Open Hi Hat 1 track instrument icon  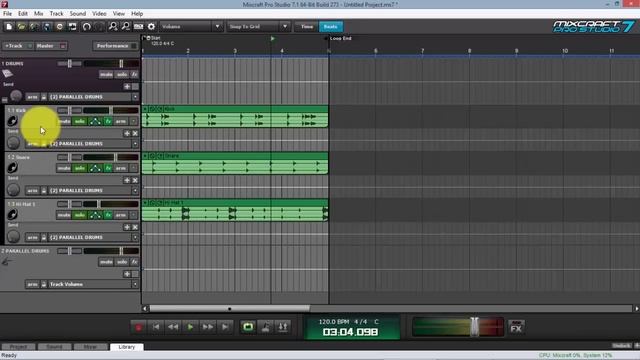13,215
